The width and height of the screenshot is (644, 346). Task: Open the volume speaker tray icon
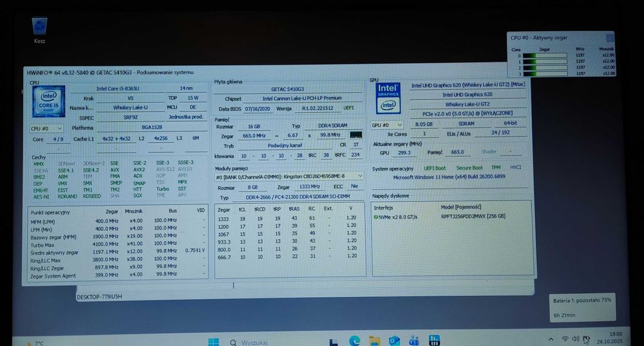tap(576, 339)
